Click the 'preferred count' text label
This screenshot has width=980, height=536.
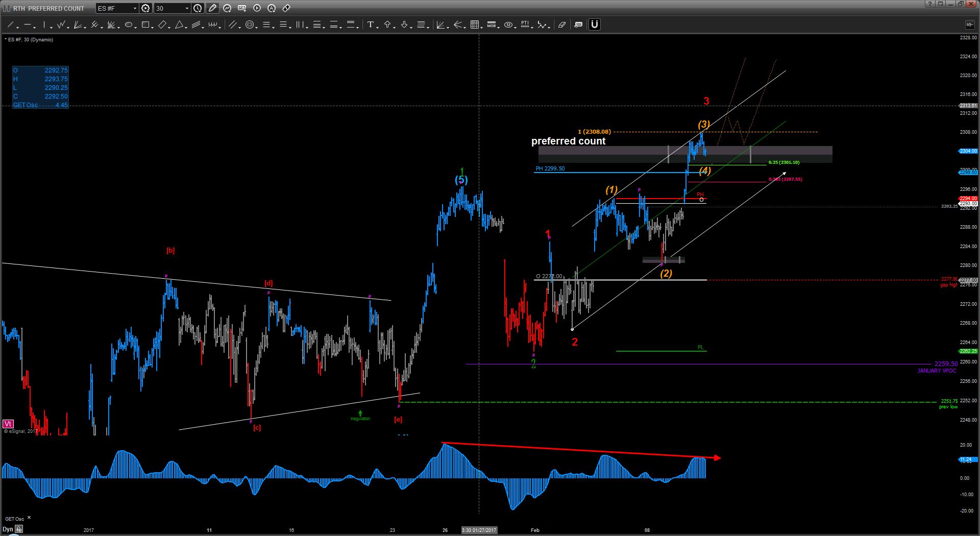click(x=568, y=141)
